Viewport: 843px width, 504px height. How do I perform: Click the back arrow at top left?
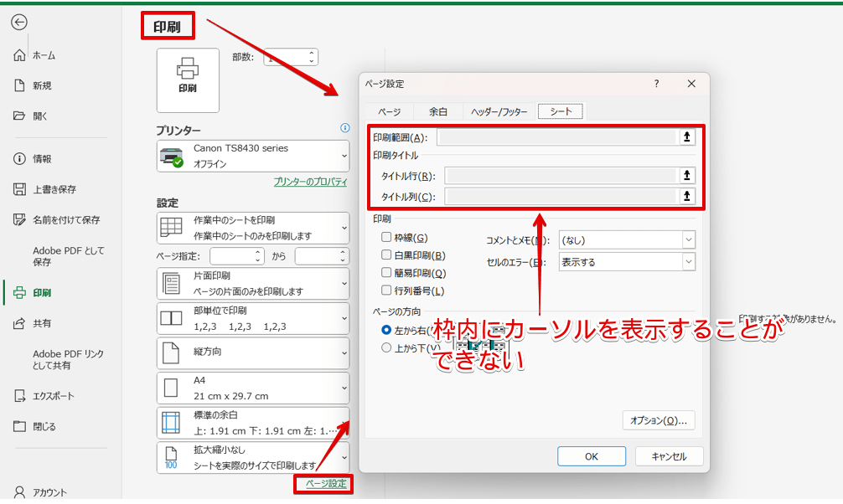point(18,23)
